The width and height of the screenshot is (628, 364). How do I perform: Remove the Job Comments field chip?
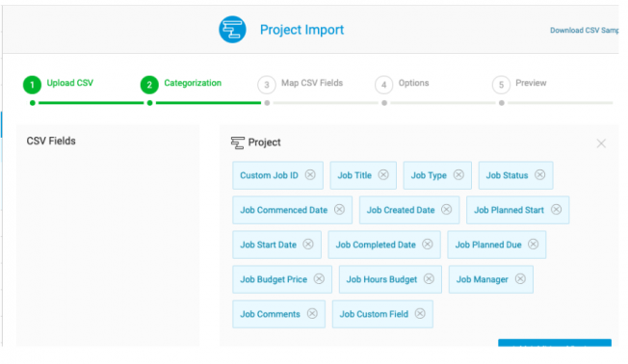[312, 314]
